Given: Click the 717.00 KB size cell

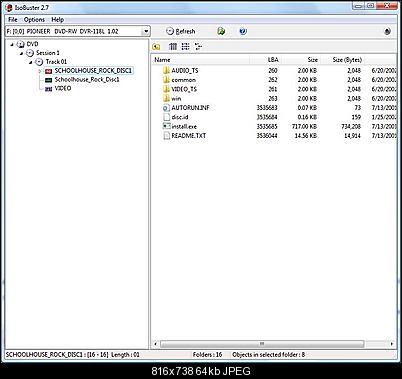Looking at the screenshot, I should click(304, 127).
